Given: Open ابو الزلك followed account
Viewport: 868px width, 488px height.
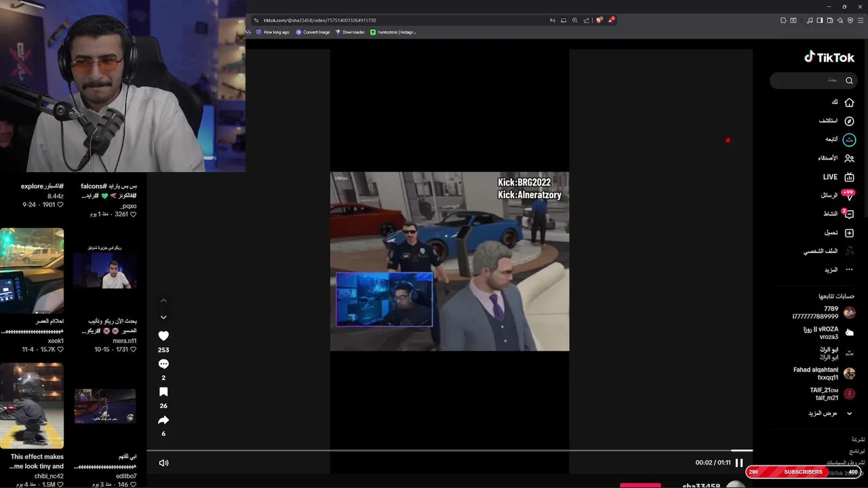Looking at the screenshot, I should pos(837,353).
